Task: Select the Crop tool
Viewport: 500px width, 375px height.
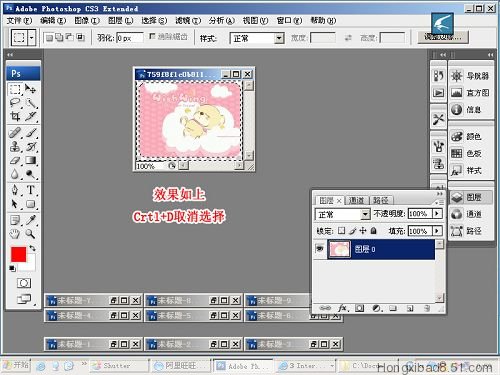Action: coord(15,116)
